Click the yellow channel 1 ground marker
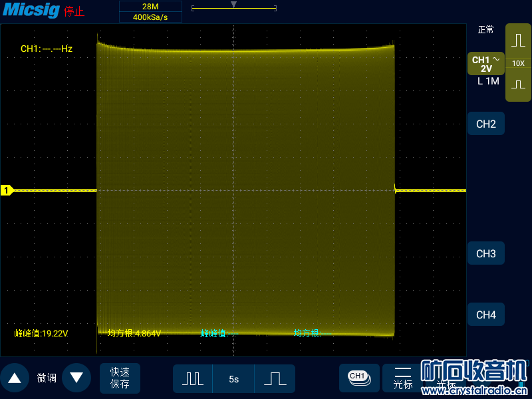Image resolution: width=532 pixels, height=399 pixels. point(7,191)
